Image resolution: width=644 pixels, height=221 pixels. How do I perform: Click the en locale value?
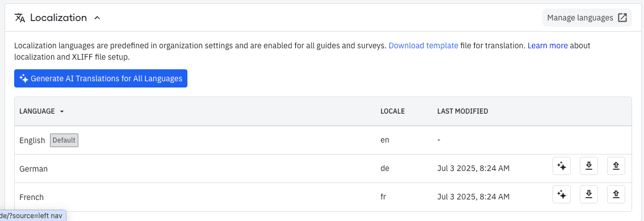385,140
